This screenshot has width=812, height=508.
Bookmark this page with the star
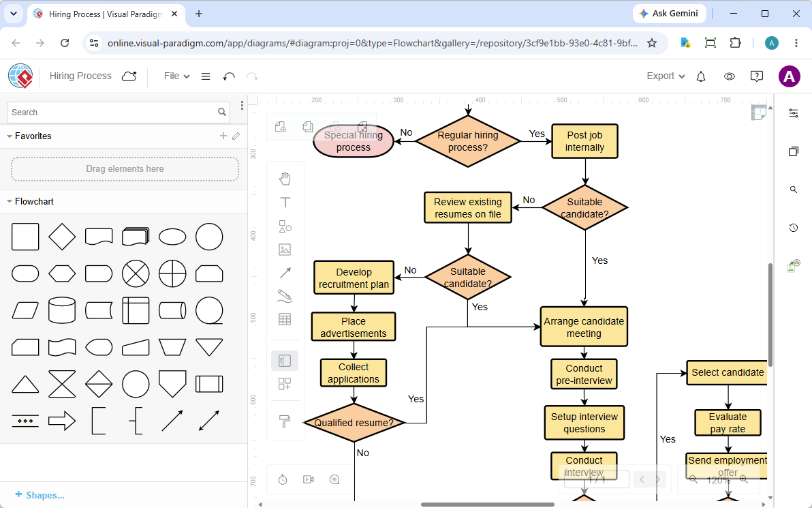coord(652,43)
